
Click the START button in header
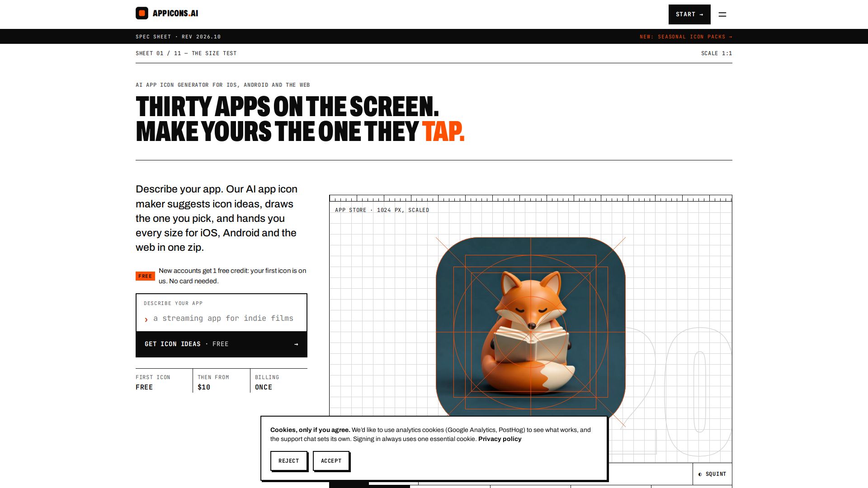tap(689, 14)
